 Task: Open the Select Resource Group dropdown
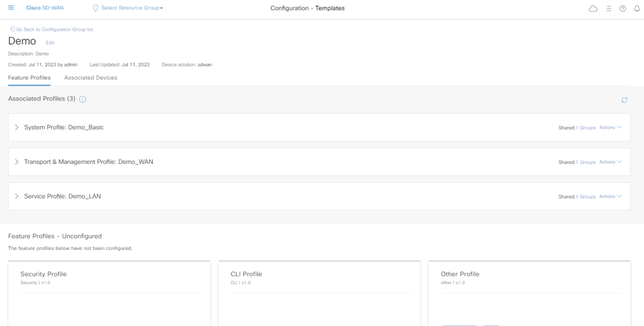click(x=132, y=8)
